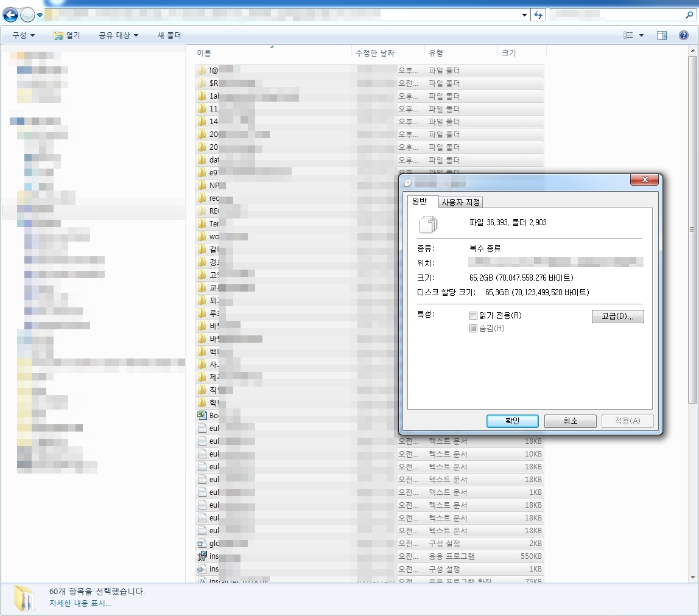The height and width of the screenshot is (616, 699).
Task: Sort by the 유형 column header
Action: [x=461, y=52]
